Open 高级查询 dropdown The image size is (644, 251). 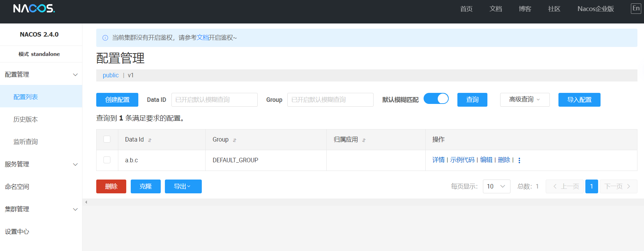525,100
